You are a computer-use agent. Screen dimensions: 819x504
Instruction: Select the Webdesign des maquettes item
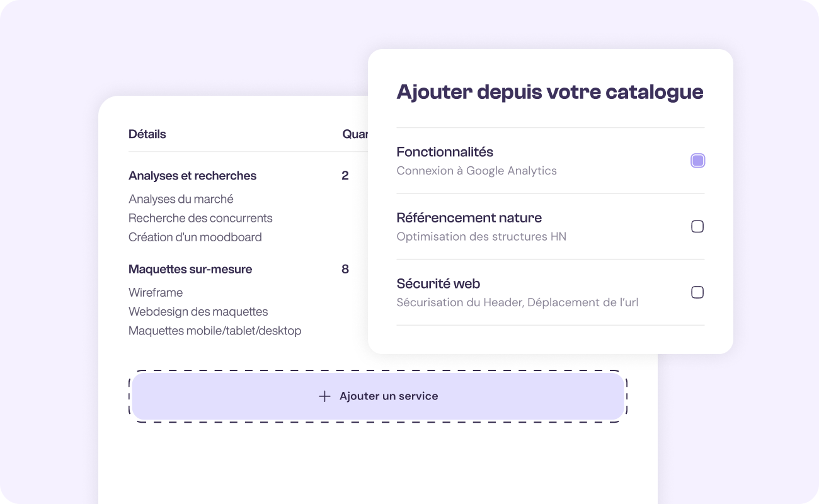pyautogui.click(x=198, y=311)
